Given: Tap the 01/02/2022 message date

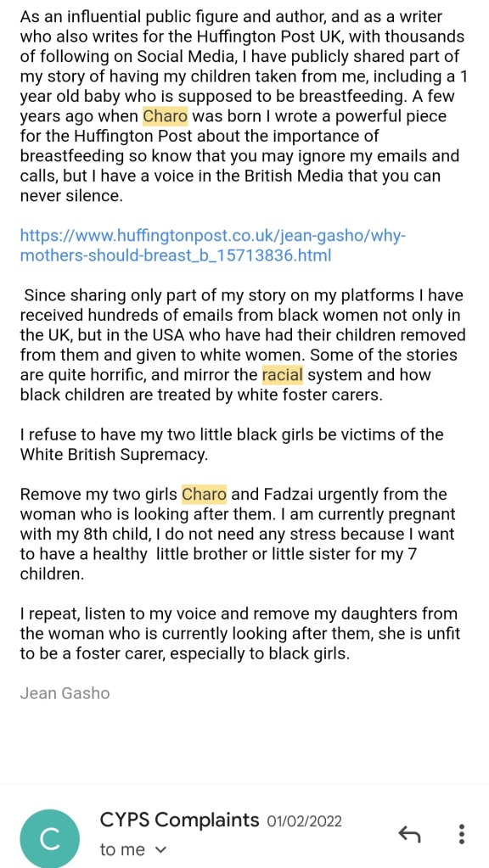Looking at the screenshot, I should tap(305, 821).
